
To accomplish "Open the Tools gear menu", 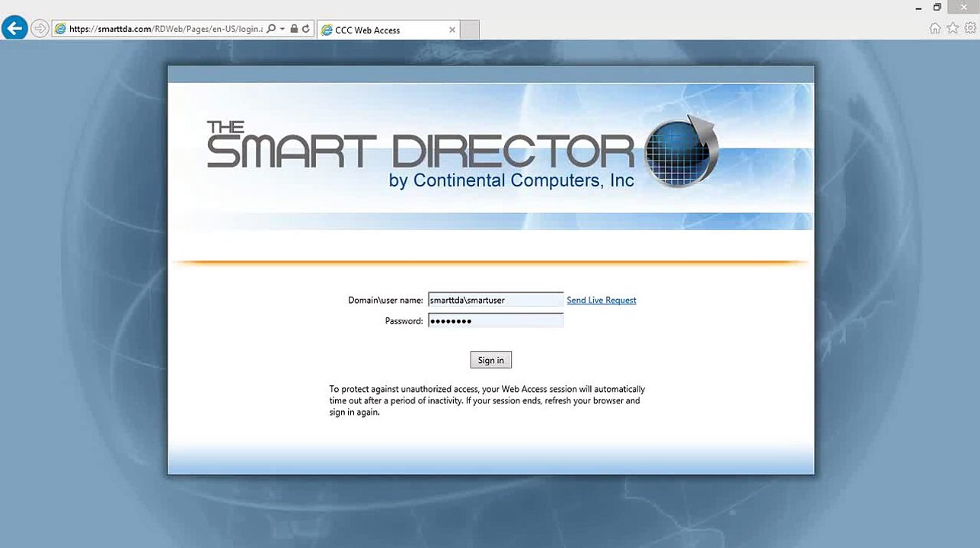I will pos(970,28).
